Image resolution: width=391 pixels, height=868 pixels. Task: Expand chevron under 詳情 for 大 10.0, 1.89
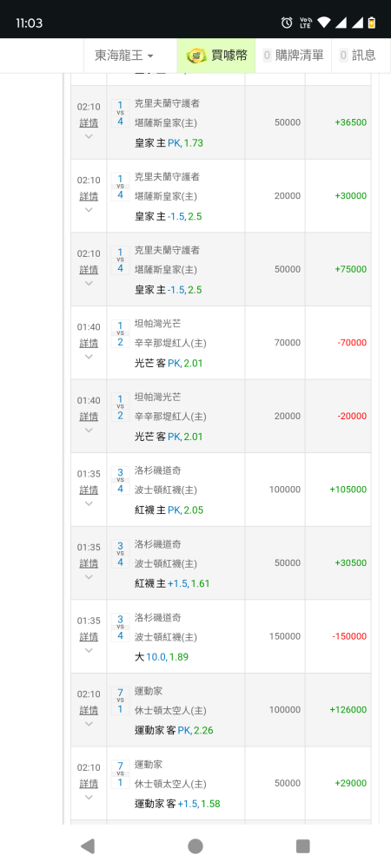tap(89, 650)
